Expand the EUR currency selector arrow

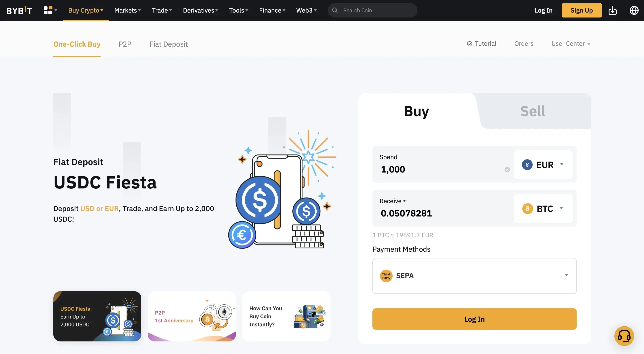pyautogui.click(x=562, y=164)
